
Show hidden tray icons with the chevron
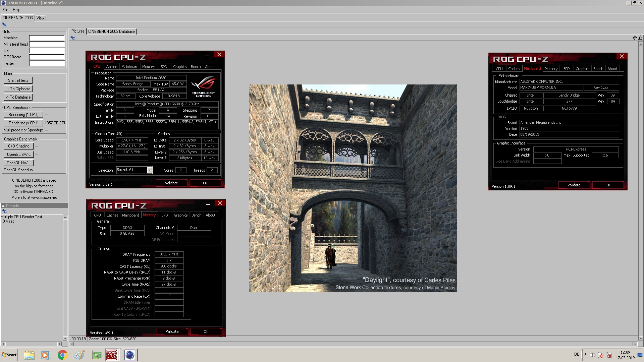pos(585,355)
